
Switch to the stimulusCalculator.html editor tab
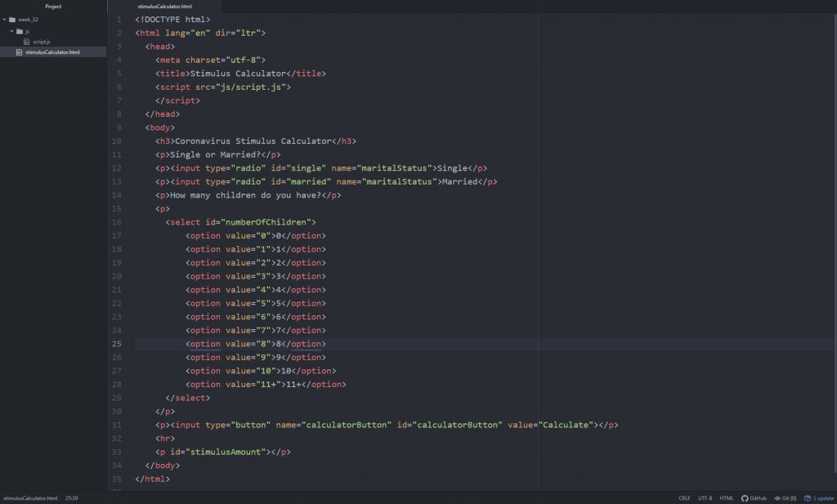[x=165, y=7]
